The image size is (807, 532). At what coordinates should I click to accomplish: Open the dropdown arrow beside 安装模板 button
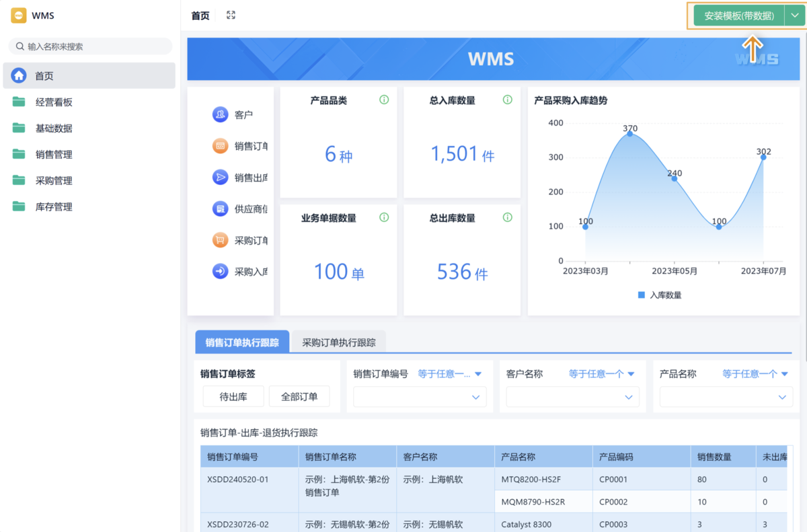click(x=794, y=15)
